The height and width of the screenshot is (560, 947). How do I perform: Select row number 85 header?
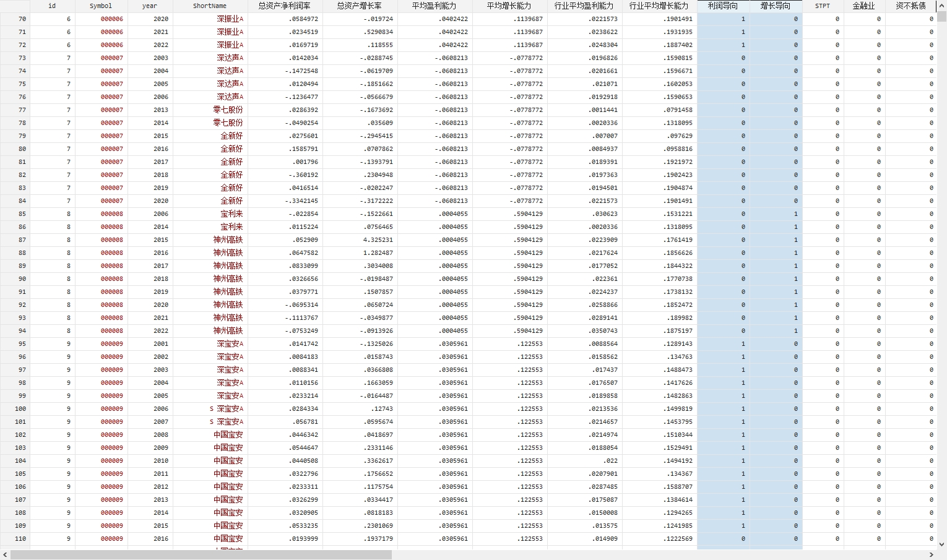(15, 214)
